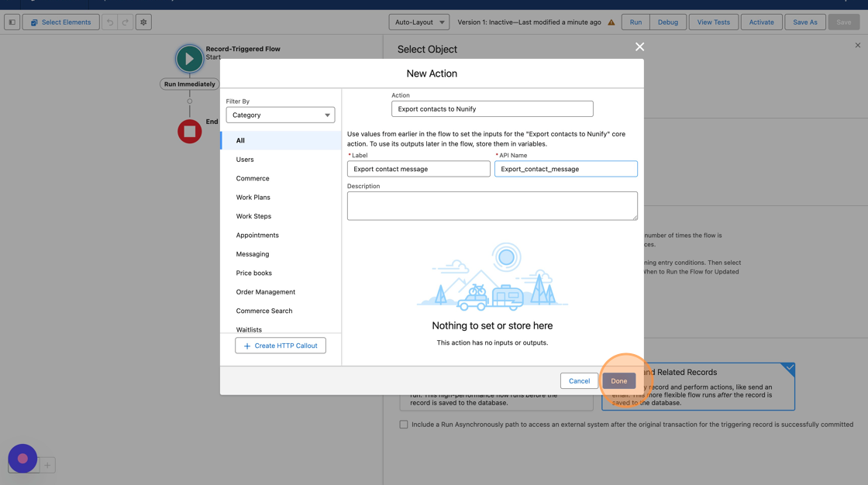Screen dimensions: 868x485
Task: Select the Users category
Action: pyautogui.click(x=281, y=160)
